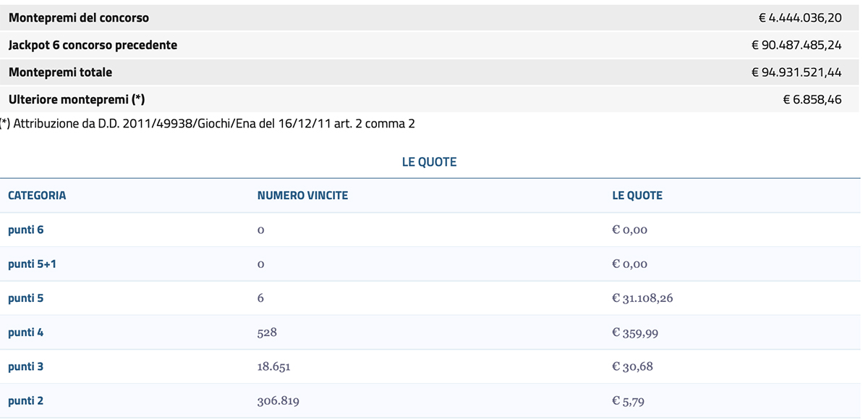Click the Attribuzione da D.D. footnote text
Viewport: 868px width, 420px height.
point(208,124)
